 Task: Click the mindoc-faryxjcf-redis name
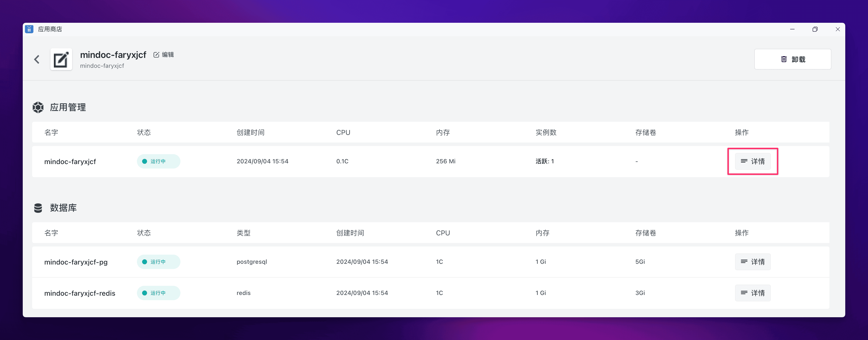pos(80,293)
